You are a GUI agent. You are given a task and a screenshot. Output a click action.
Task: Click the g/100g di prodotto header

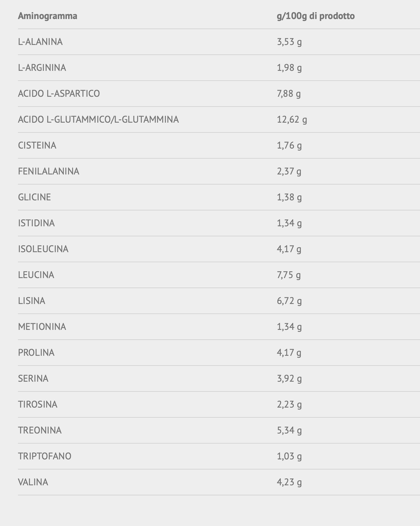click(316, 16)
